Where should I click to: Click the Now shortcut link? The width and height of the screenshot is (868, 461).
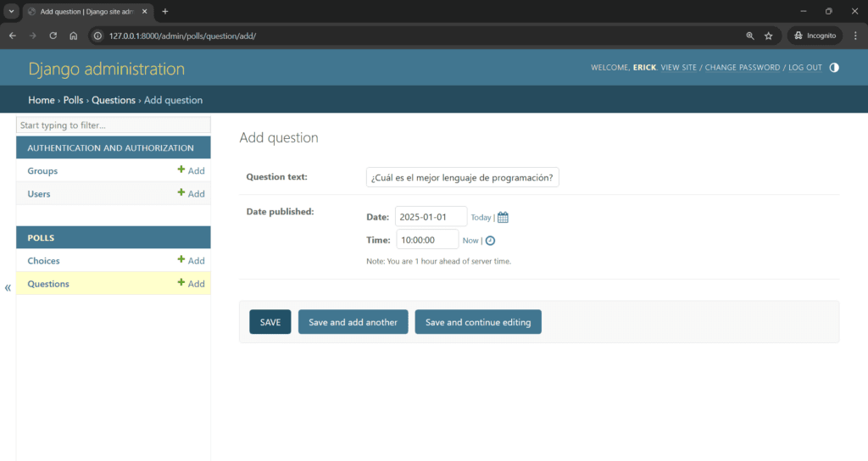(x=470, y=241)
